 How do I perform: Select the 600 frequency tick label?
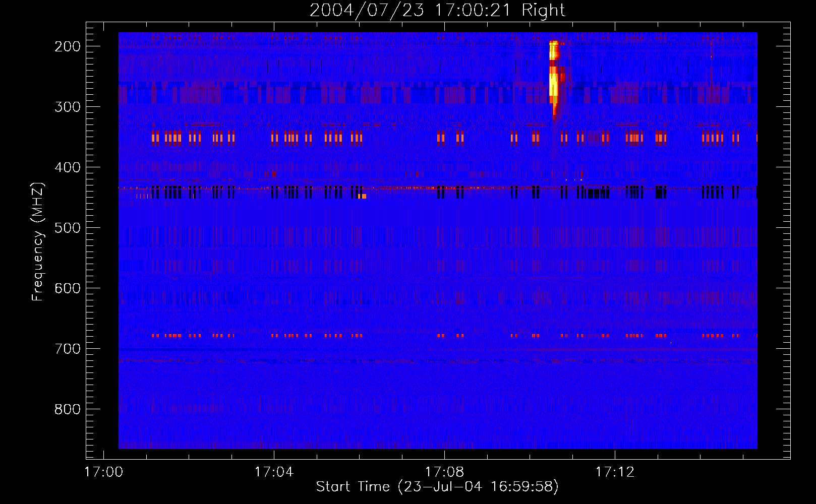pyautogui.click(x=68, y=288)
